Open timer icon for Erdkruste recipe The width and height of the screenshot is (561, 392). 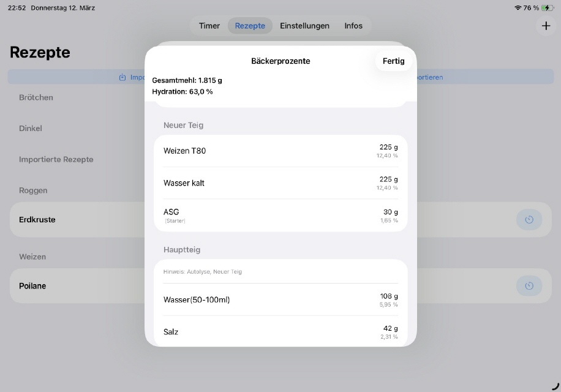[x=529, y=219]
